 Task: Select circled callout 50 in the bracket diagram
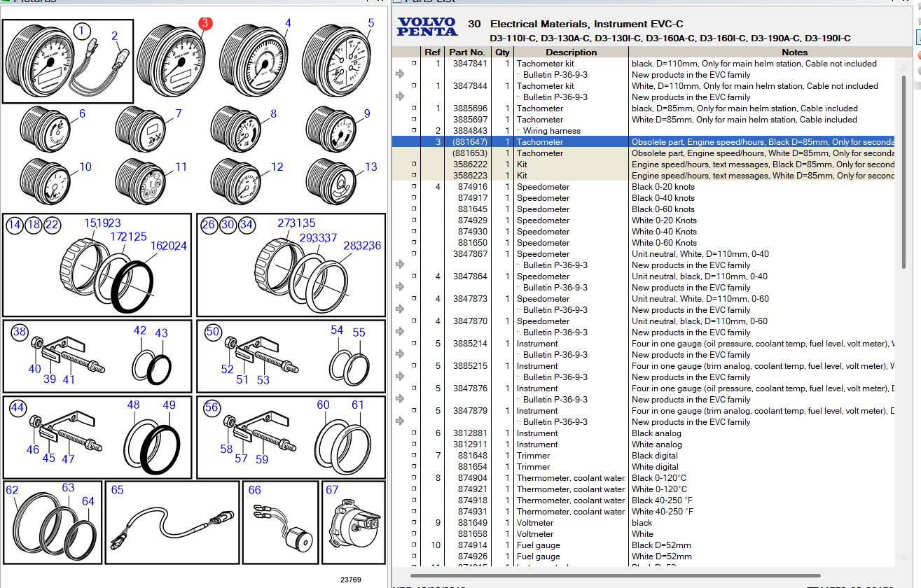click(x=213, y=332)
